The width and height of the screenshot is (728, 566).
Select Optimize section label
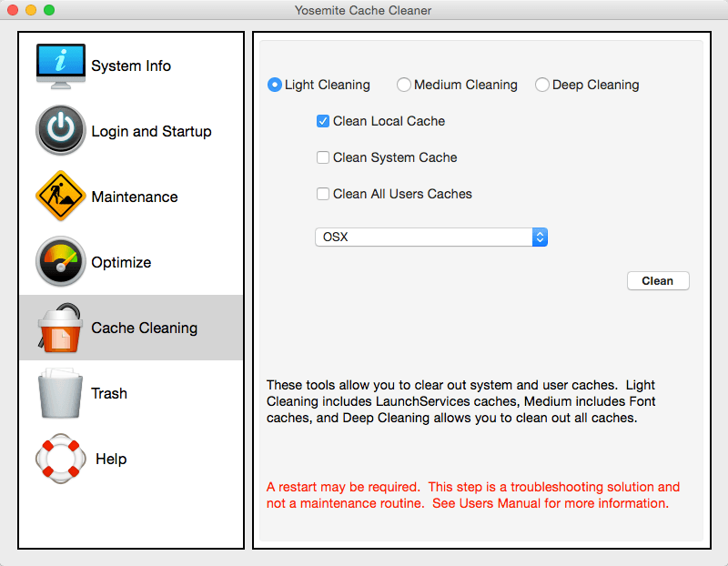point(121,262)
